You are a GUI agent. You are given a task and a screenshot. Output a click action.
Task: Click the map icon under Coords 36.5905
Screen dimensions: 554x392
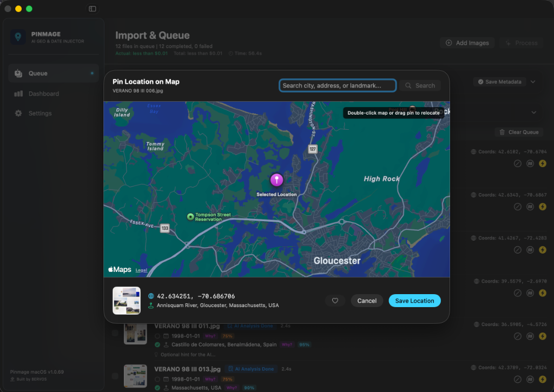530,336
